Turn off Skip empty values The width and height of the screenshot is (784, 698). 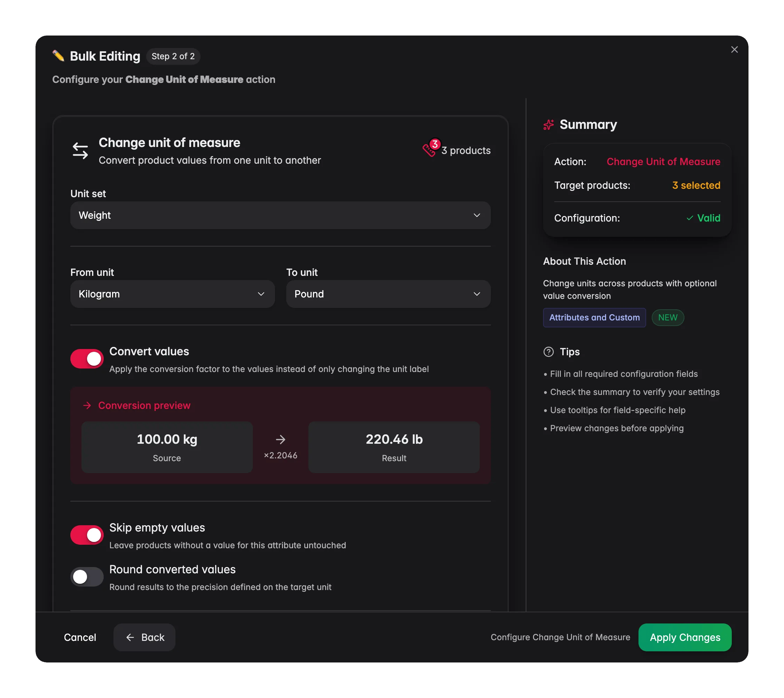point(87,535)
